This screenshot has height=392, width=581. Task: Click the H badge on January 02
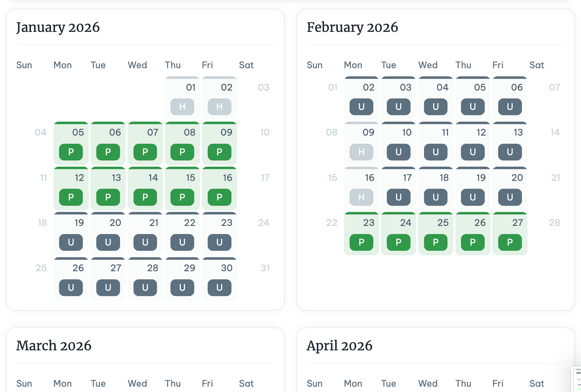[219, 107]
